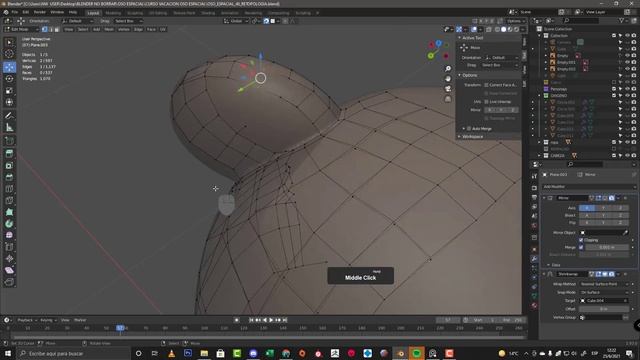
Task: Open the Orientation Default dropdown in the header
Action: pos(77,21)
